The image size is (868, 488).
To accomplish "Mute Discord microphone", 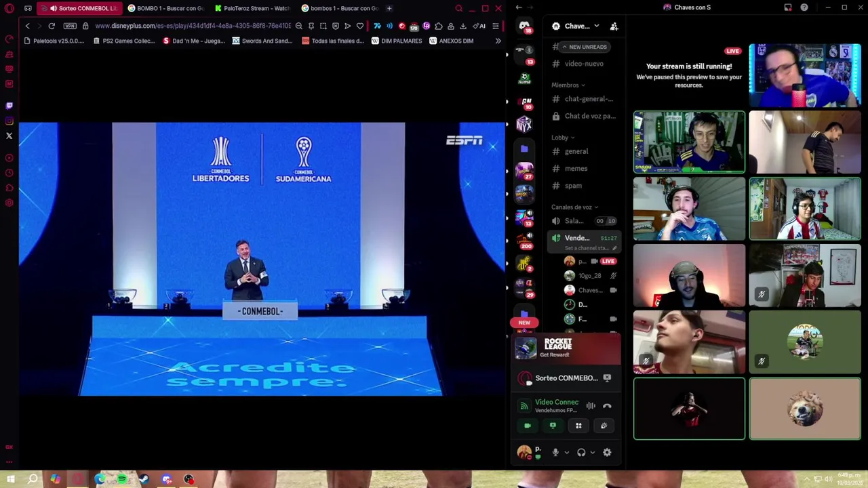I will click(x=555, y=452).
